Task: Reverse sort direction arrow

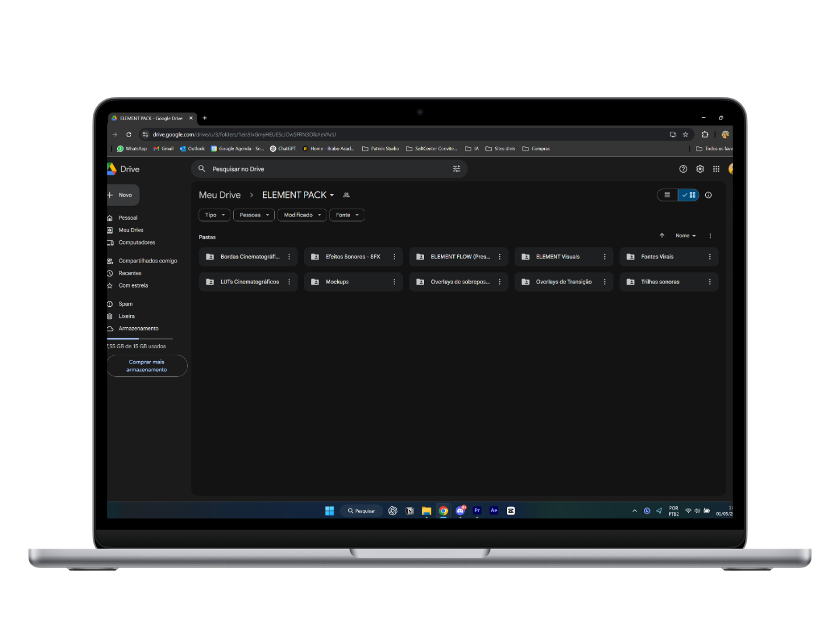Action: point(661,236)
